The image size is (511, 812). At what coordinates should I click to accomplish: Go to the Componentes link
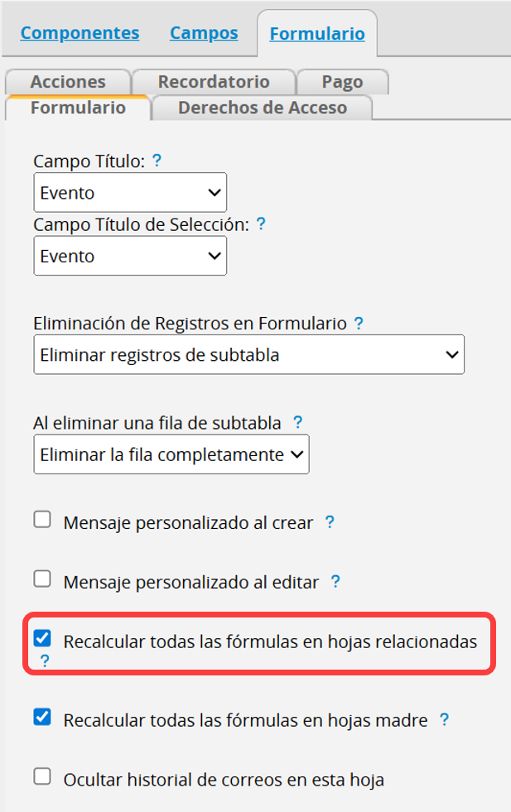80,33
